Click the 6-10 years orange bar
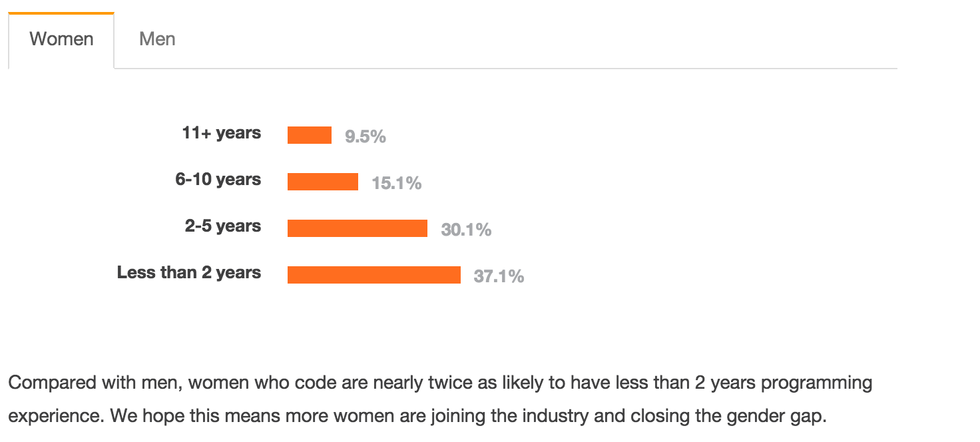The image size is (980, 442). point(323,182)
